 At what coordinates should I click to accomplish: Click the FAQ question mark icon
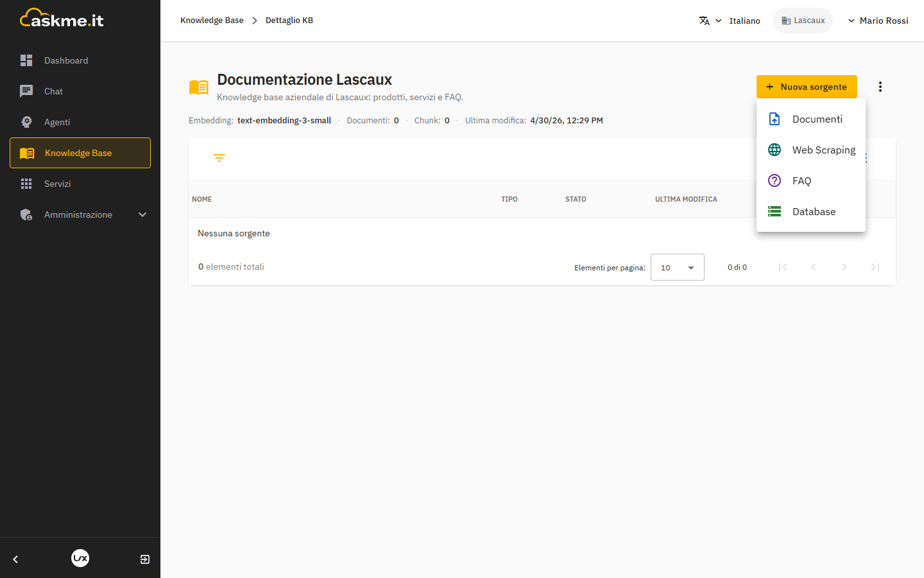click(774, 180)
